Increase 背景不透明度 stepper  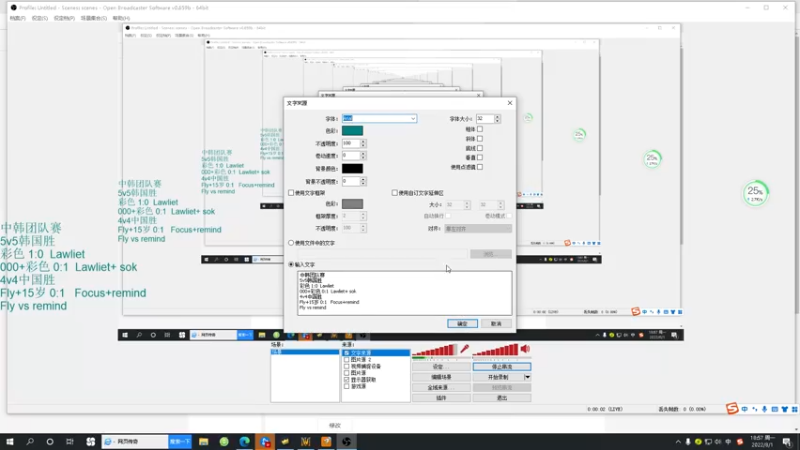coord(363,179)
